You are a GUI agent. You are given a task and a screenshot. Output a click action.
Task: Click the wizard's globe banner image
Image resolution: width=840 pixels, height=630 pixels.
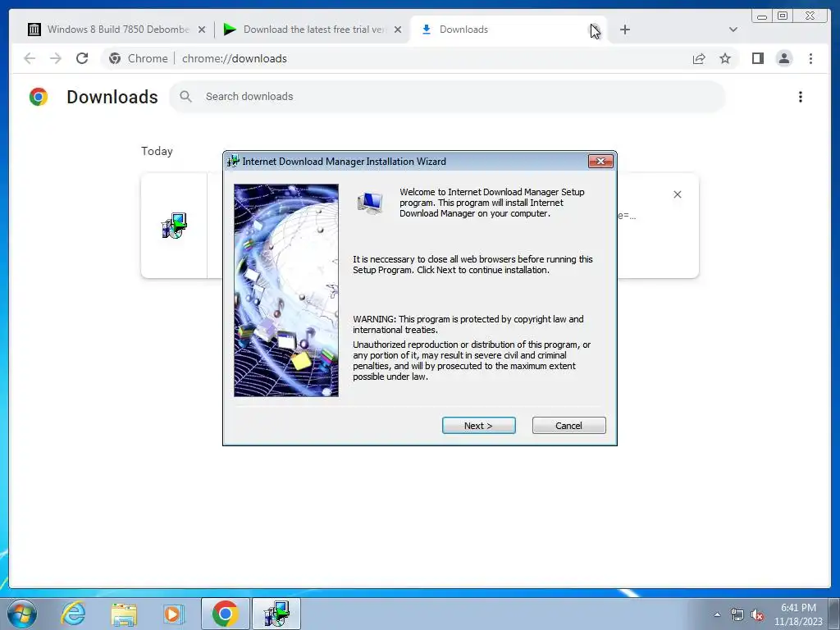(286, 290)
